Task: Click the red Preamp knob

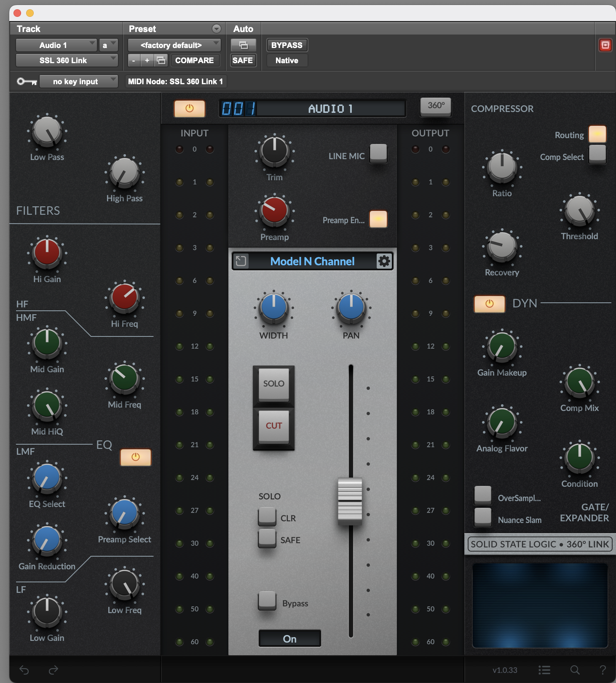Action: 275,211
